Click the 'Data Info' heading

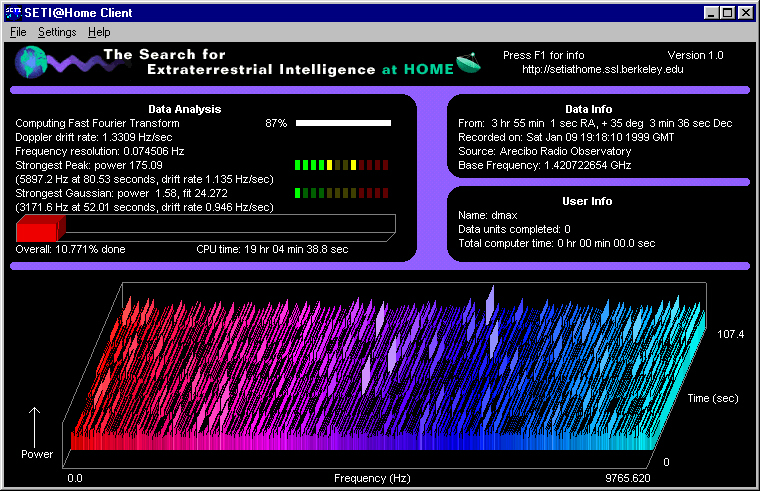[x=588, y=110]
